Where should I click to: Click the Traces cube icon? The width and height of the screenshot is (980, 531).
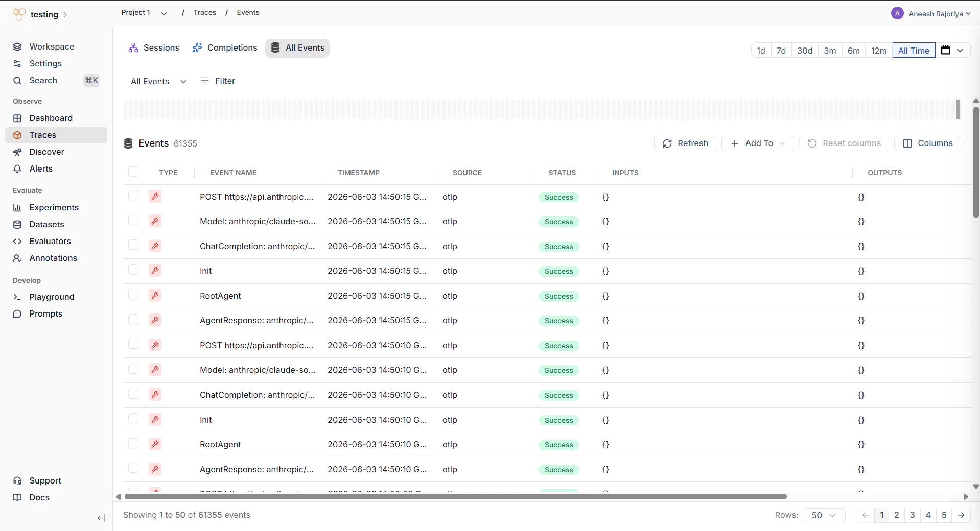pos(17,135)
